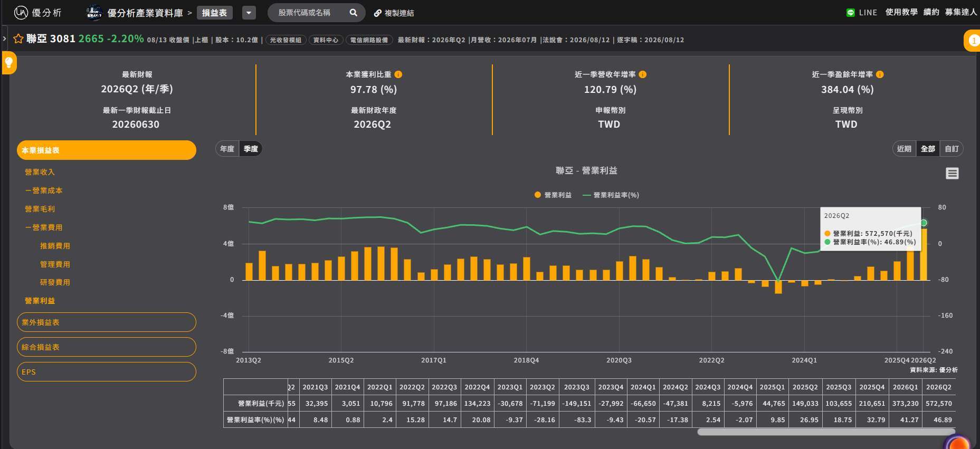
Task: Open the chart hamburger menu icon
Action: (x=952, y=173)
